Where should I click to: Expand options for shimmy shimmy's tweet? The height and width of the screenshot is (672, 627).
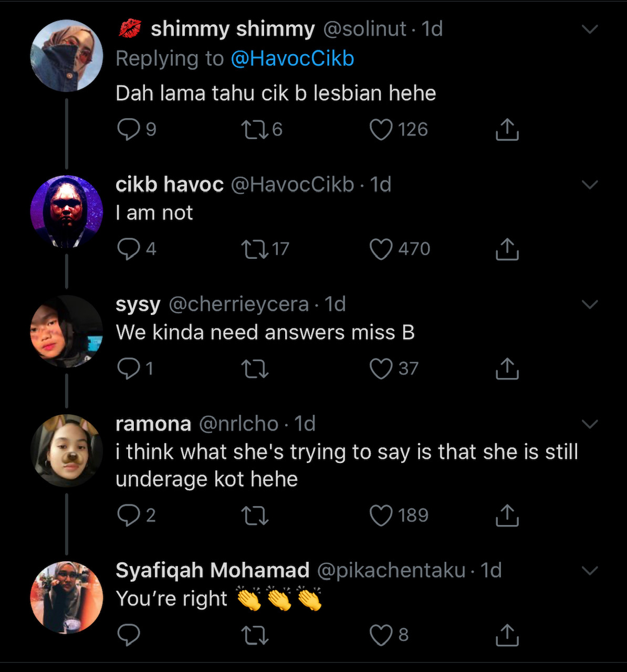[590, 29]
